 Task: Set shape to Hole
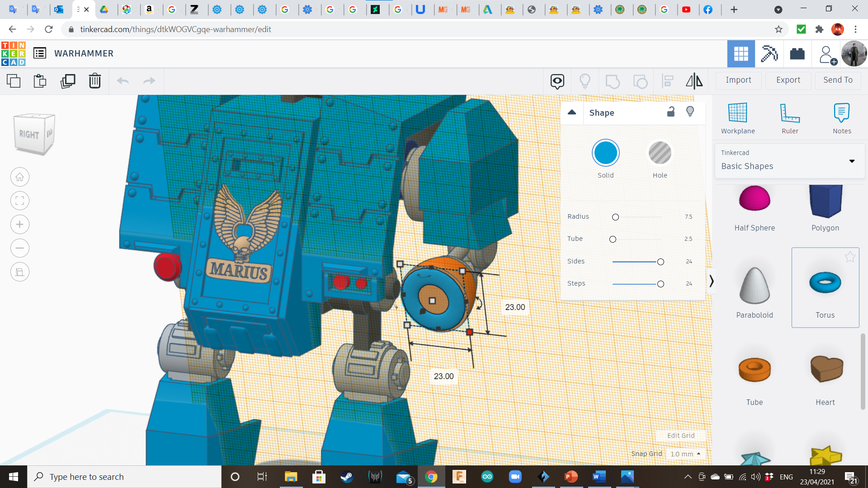tap(660, 153)
